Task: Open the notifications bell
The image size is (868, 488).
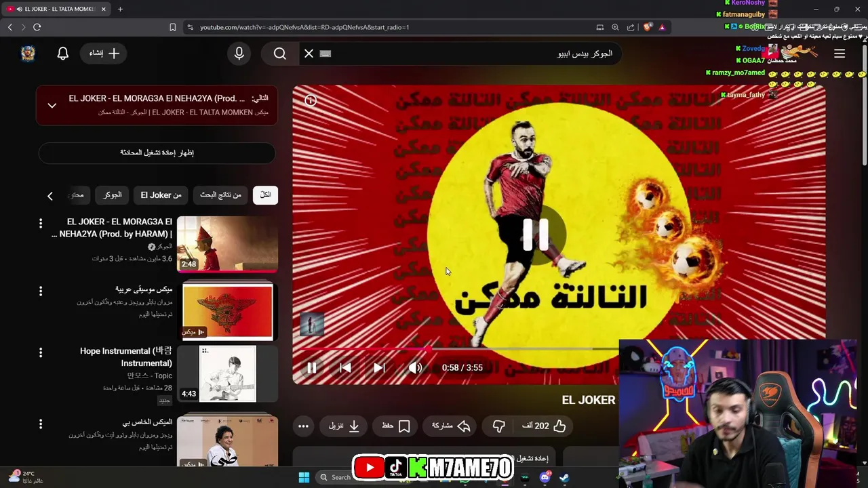Action: click(x=63, y=54)
